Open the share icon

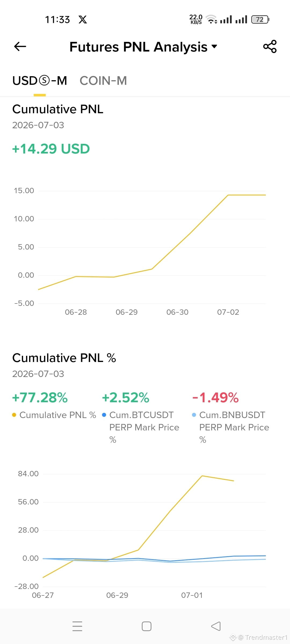pos(270,46)
